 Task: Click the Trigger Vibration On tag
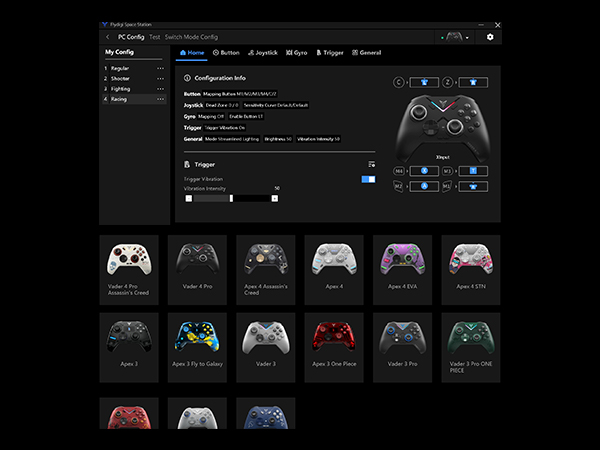tap(225, 128)
